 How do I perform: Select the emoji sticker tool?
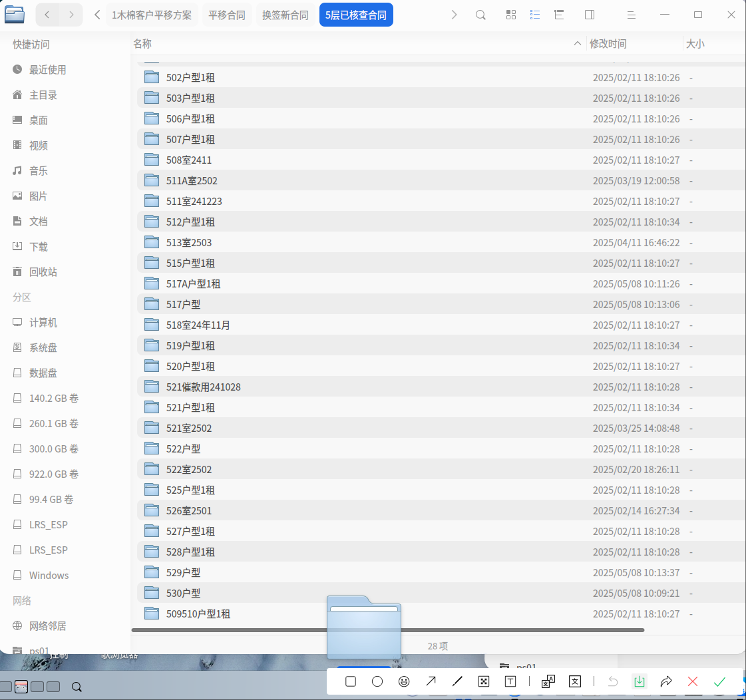point(404,681)
